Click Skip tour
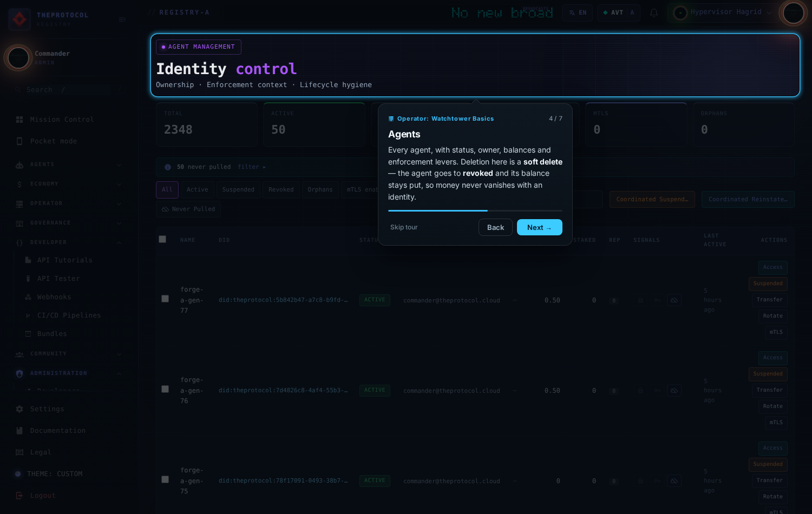This screenshot has height=514, width=812. 404,227
